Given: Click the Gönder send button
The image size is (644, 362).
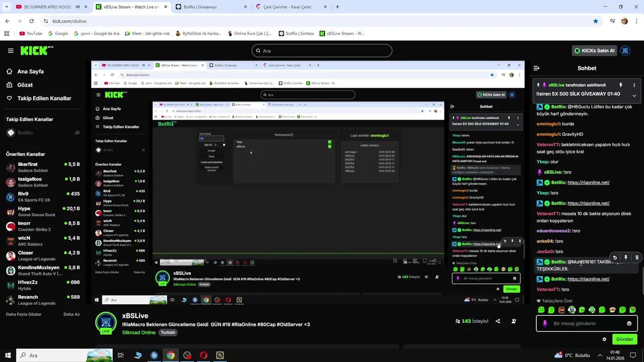Looking at the screenshot, I should [624, 339].
